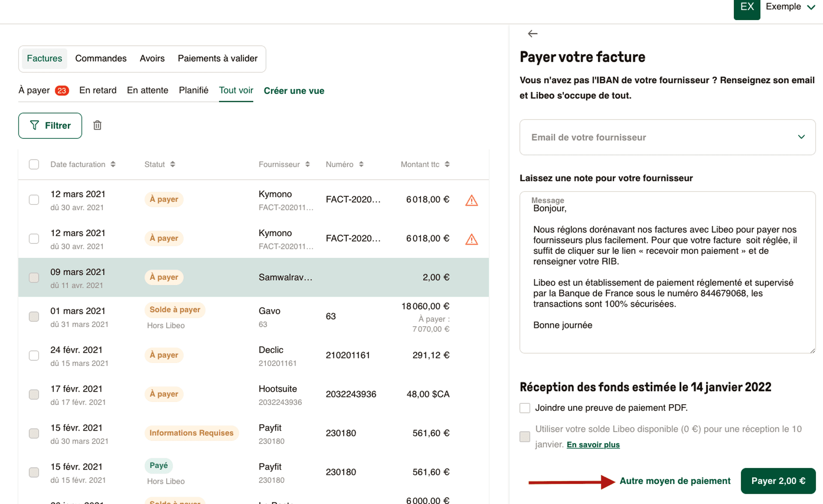
Task: Click the Payer 2,00 € button
Action: coord(778,481)
